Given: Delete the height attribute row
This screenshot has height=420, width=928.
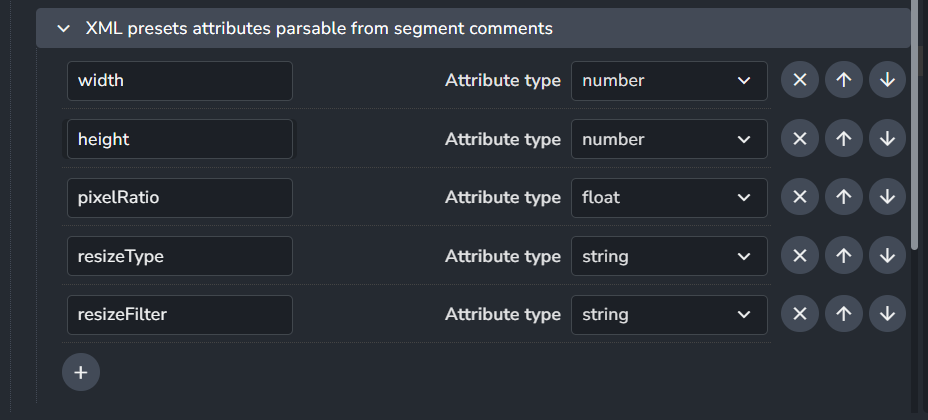Looking at the screenshot, I should tap(800, 138).
